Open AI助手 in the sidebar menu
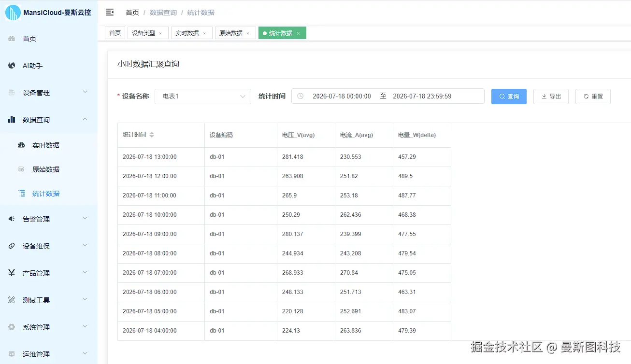This screenshot has width=631, height=364. tap(49, 66)
